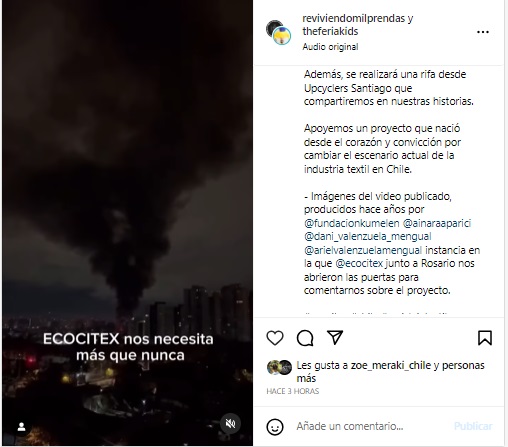Viewport: 508px width, 447px height.
Task: Like the post with the heart icon
Action: [x=275, y=338]
